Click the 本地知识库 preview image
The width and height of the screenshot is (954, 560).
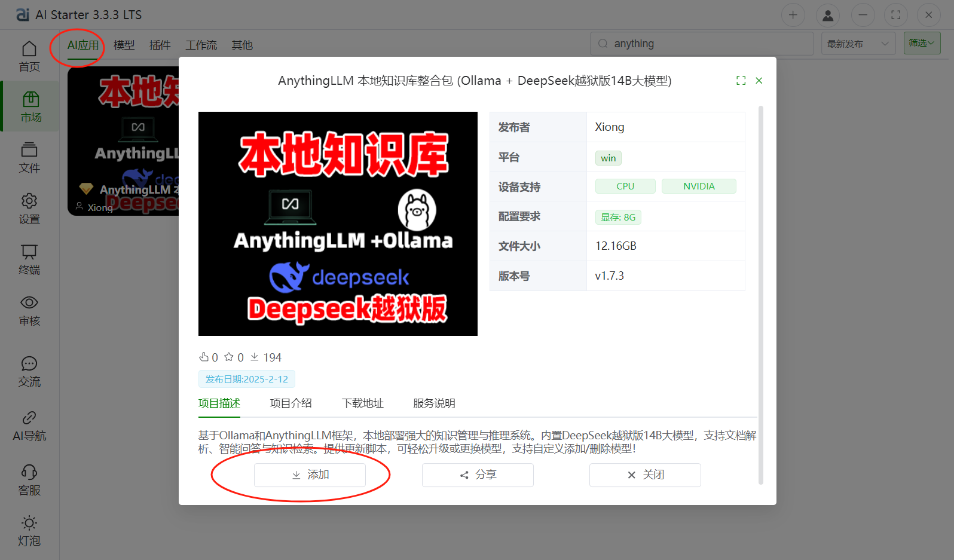(338, 224)
